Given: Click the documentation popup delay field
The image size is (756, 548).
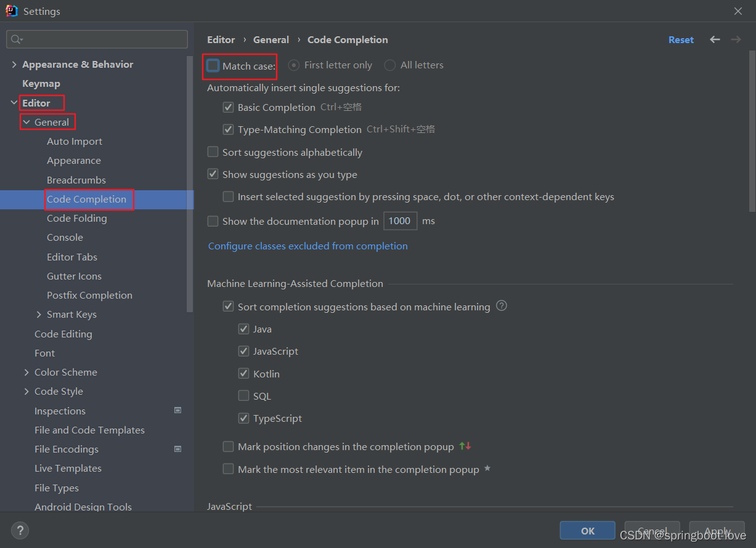Looking at the screenshot, I should [x=400, y=221].
